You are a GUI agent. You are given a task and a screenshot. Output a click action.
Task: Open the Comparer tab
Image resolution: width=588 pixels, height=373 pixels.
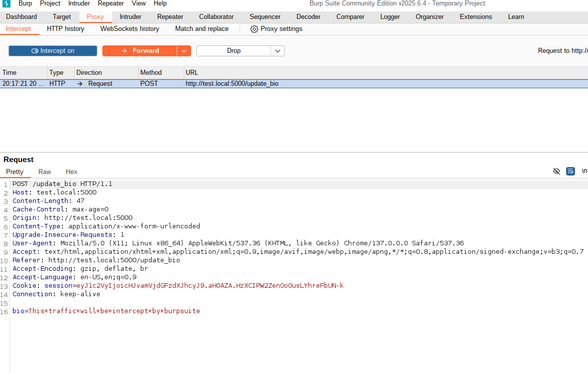(x=350, y=17)
